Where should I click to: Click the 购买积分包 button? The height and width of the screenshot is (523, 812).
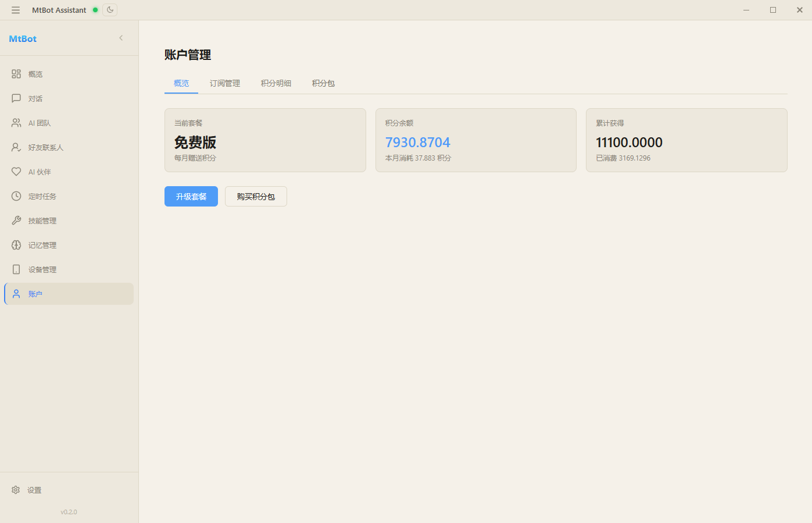point(256,196)
